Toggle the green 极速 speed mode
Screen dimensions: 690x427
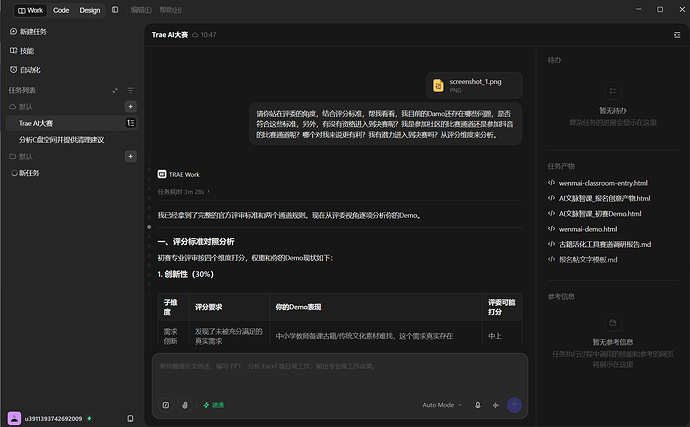(214, 405)
